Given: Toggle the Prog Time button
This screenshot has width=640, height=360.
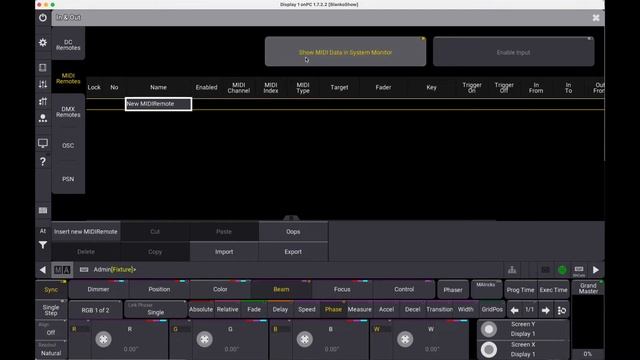Looking at the screenshot, I should (x=520, y=290).
